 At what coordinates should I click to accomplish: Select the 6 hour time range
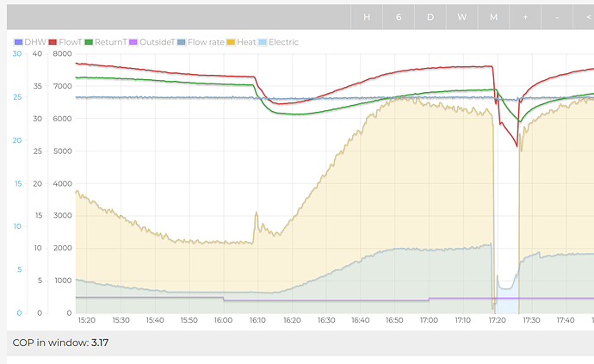coord(399,17)
